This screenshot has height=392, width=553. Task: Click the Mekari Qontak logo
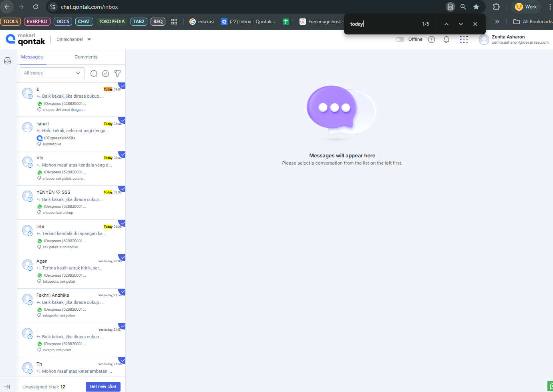click(26, 39)
